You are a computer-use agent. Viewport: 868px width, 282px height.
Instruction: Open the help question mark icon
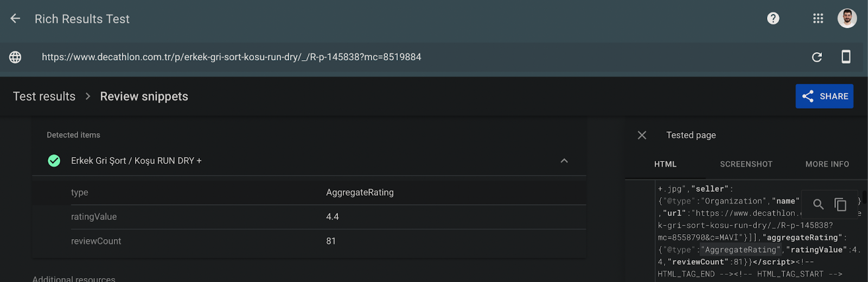[x=773, y=18]
